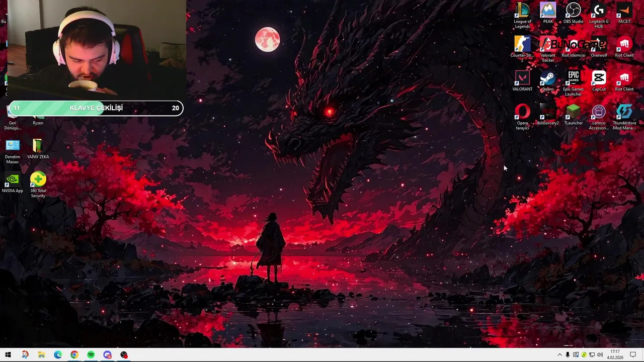
Task: Open File Explorer from the taskbar
Action: click(x=41, y=355)
